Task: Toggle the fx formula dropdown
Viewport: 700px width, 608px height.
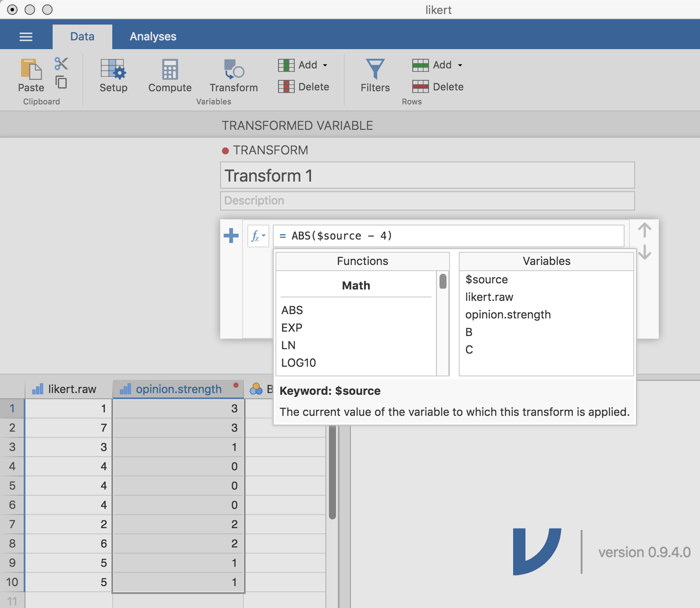Action: 258,236
